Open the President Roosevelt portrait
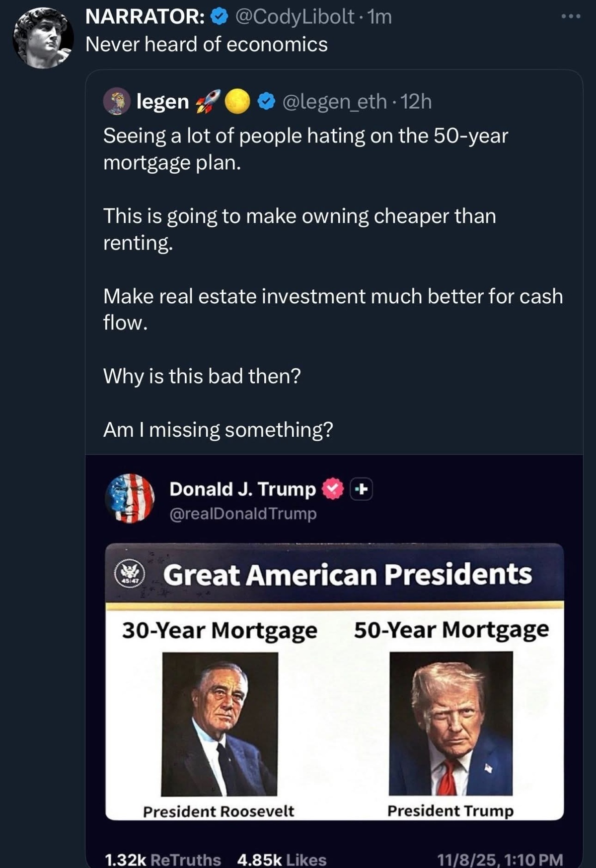 [x=220, y=724]
